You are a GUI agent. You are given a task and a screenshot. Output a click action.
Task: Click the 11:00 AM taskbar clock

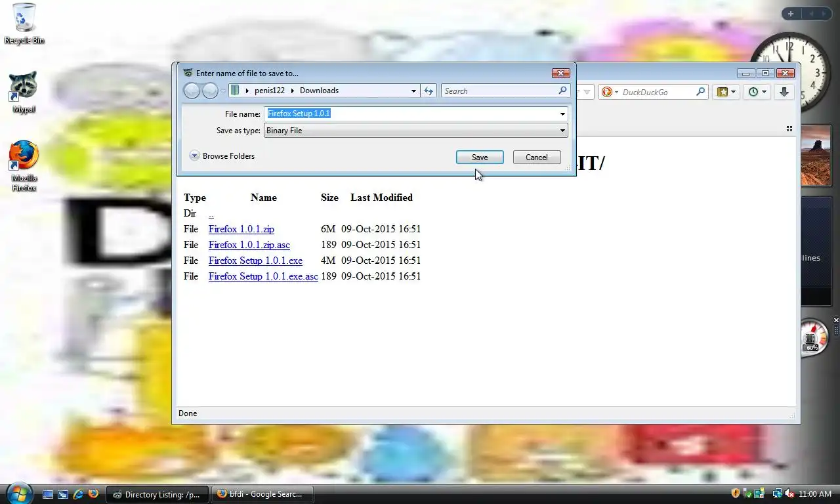(x=815, y=494)
